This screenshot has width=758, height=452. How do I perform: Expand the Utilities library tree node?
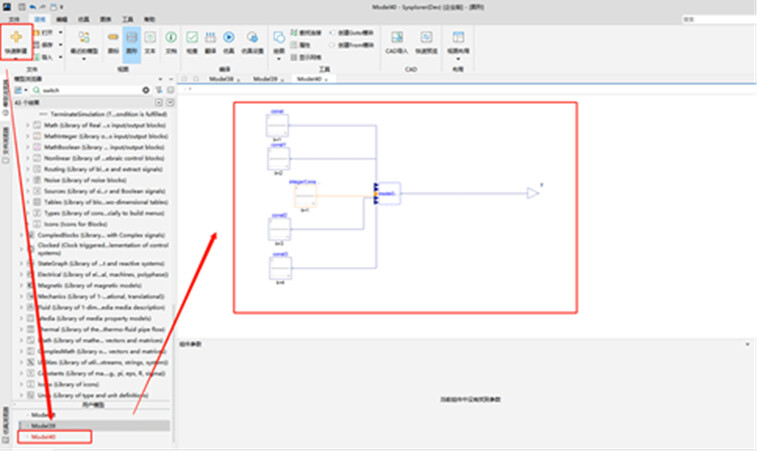(22, 362)
